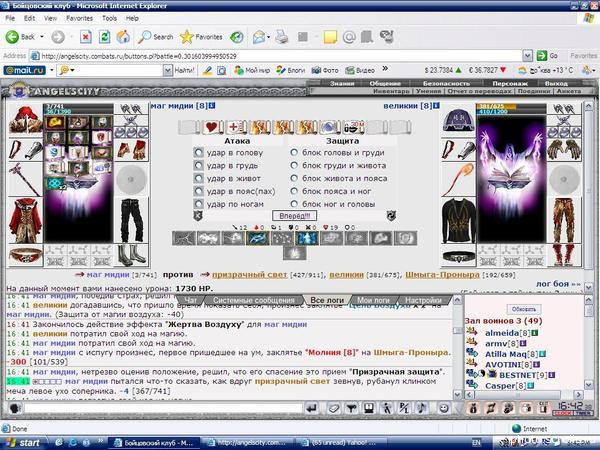Open the 'Инвентарь' submenu item
This screenshot has width=600, height=450.
391,91
